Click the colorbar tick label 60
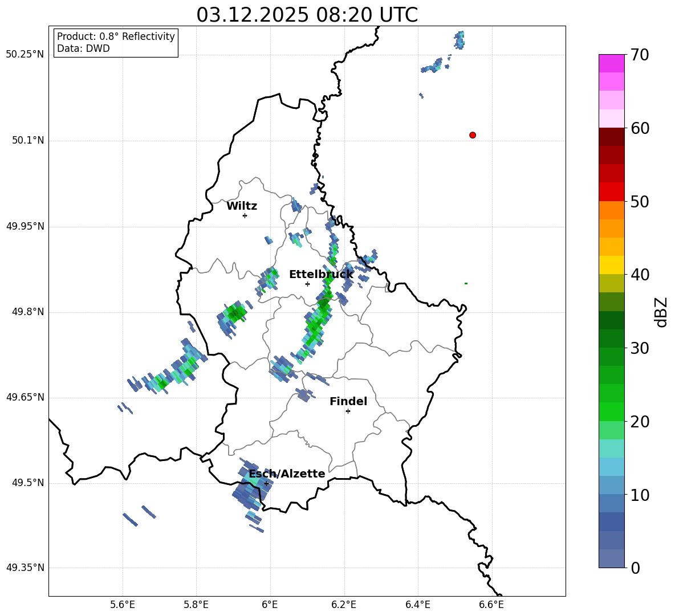Viewport: 675px width, 616px height. tap(640, 128)
